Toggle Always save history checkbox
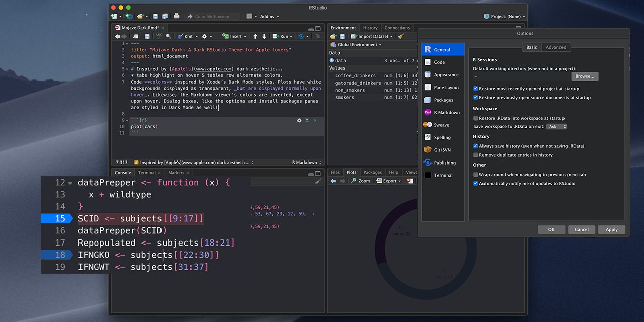 476,146
